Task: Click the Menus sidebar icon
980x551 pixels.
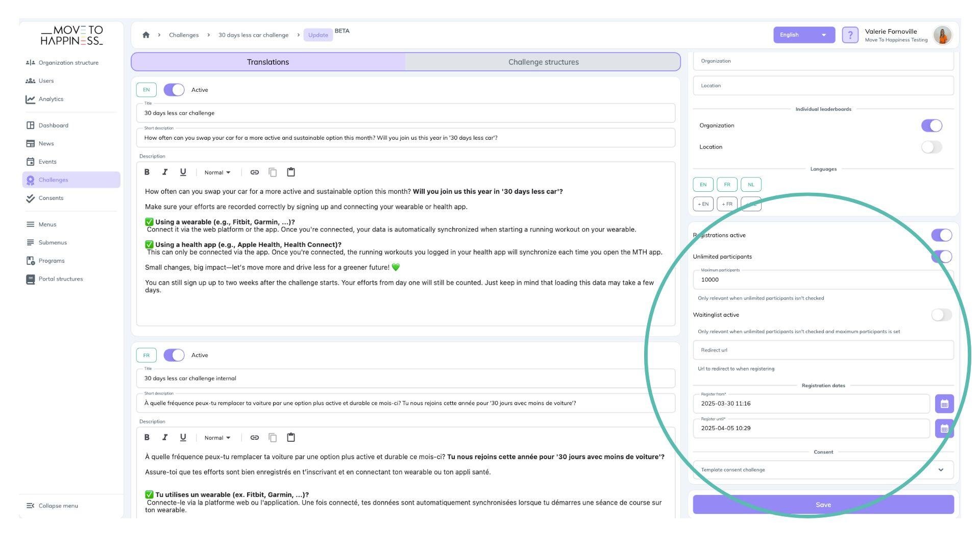Action: point(31,224)
